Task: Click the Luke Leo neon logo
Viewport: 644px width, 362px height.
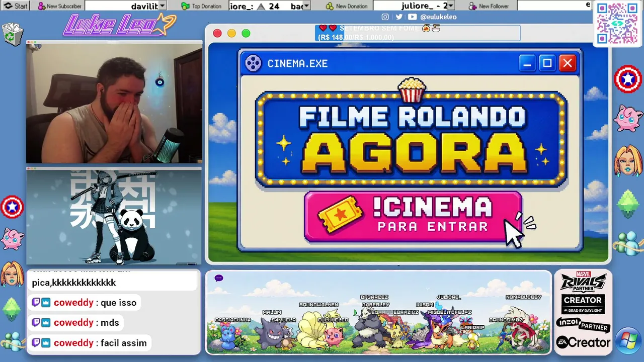Action: [x=119, y=24]
